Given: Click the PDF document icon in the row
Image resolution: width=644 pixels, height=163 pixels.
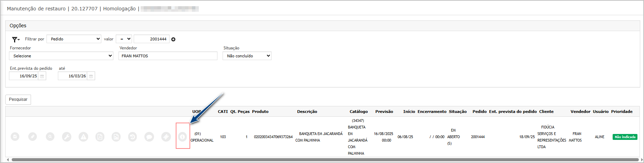Looking at the screenshot, I should click(100, 137).
